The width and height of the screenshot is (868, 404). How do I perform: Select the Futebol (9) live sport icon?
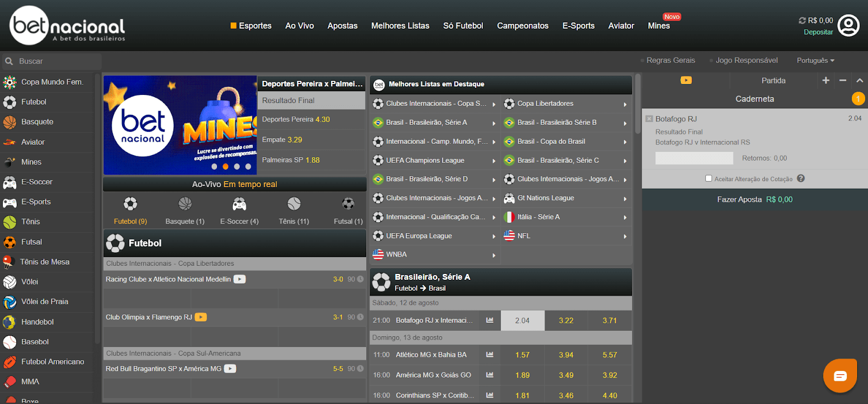click(x=130, y=204)
